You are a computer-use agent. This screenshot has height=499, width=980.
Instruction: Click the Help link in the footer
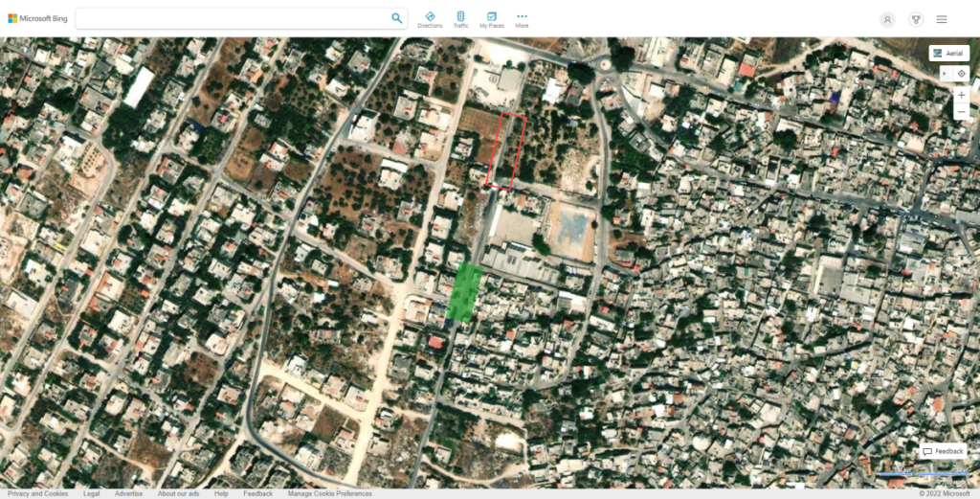click(x=221, y=493)
